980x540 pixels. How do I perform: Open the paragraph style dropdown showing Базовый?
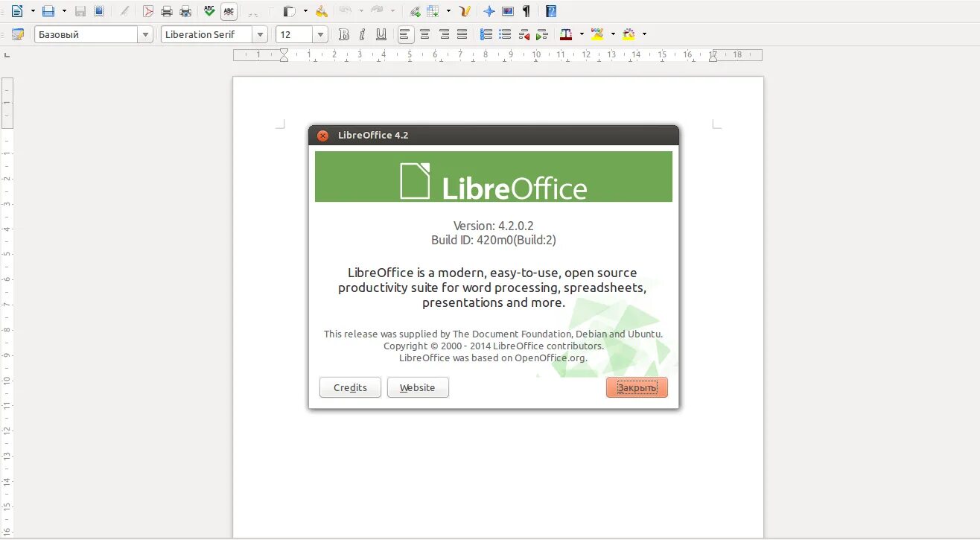[x=145, y=34]
